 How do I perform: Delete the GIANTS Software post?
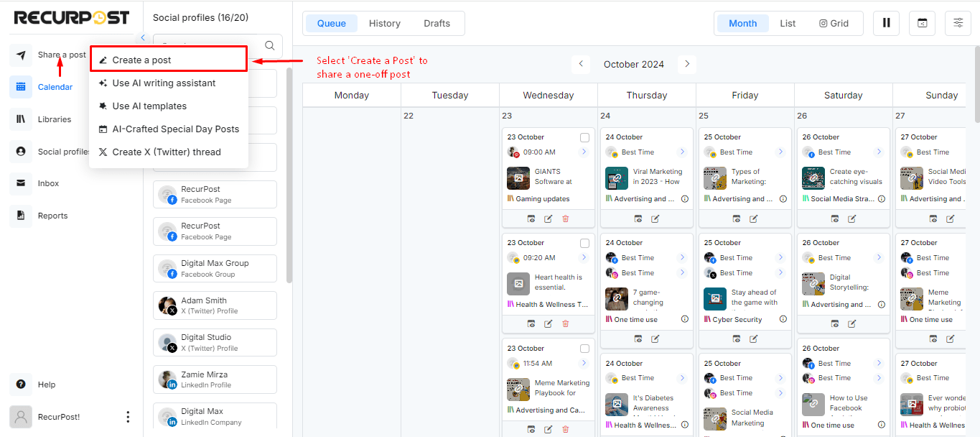tap(566, 218)
